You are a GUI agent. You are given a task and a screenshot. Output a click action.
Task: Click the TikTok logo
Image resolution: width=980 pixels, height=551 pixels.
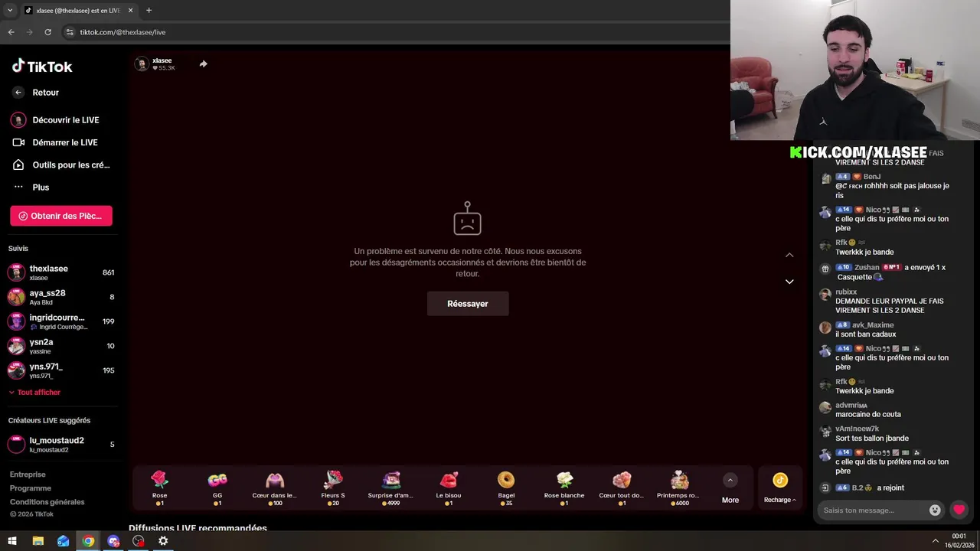[x=42, y=67]
